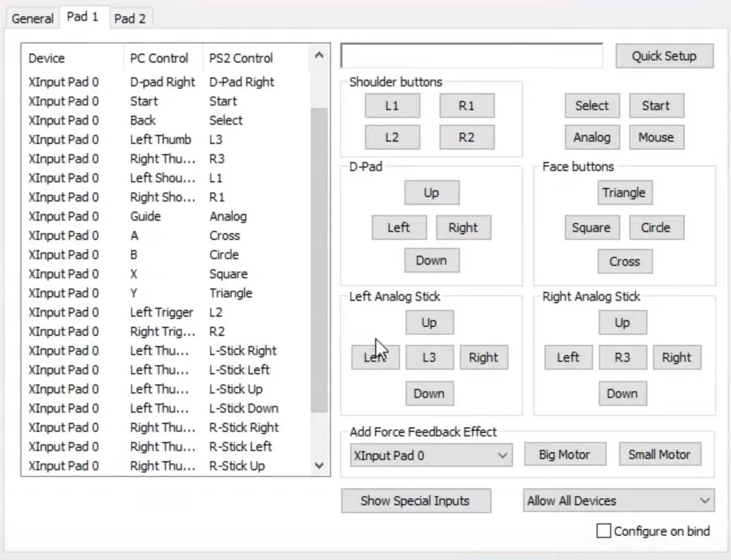Image resolution: width=731 pixels, height=560 pixels.
Task: Bind the Triangle face button
Action: [625, 193]
